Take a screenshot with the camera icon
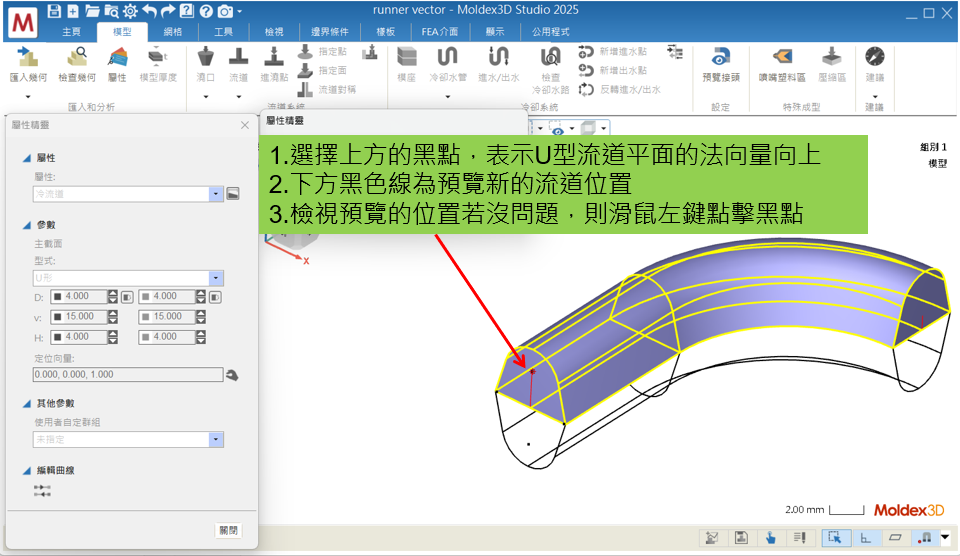Viewport: 960px width, 556px height. pos(225,11)
